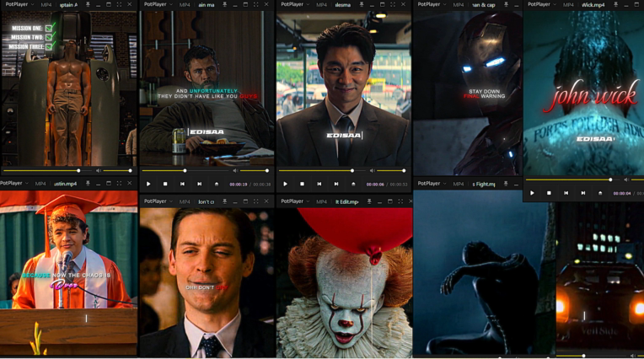Pin the 'an & cap' Iron Man window

(506, 4)
